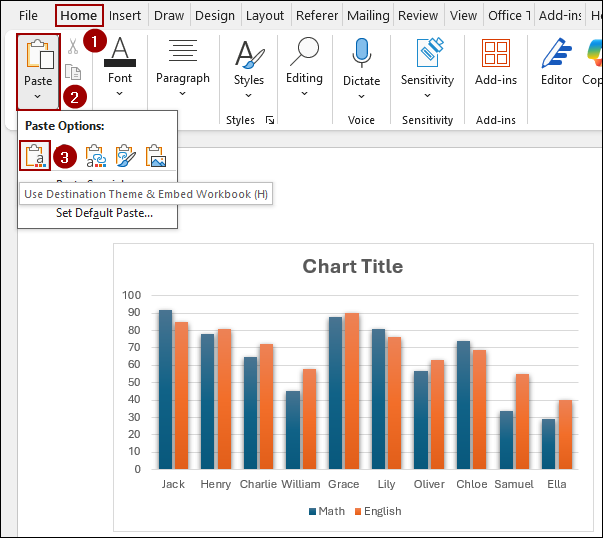Expand the Font group chevron
Screen dimensions: 603x538
coord(120,94)
